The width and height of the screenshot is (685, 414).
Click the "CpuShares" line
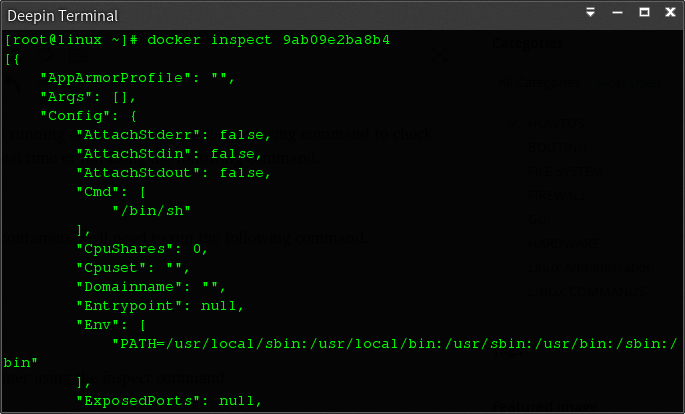click(142, 249)
